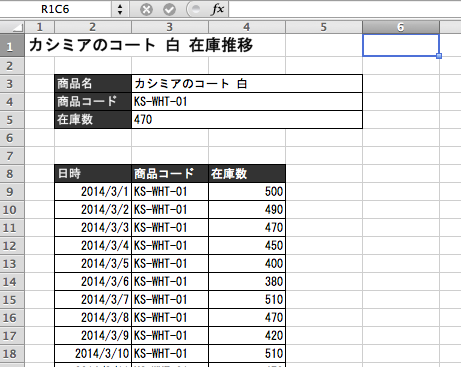This screenshot has height=367, width=461.
Task: Select column 1 header
Action: (40, 27)
